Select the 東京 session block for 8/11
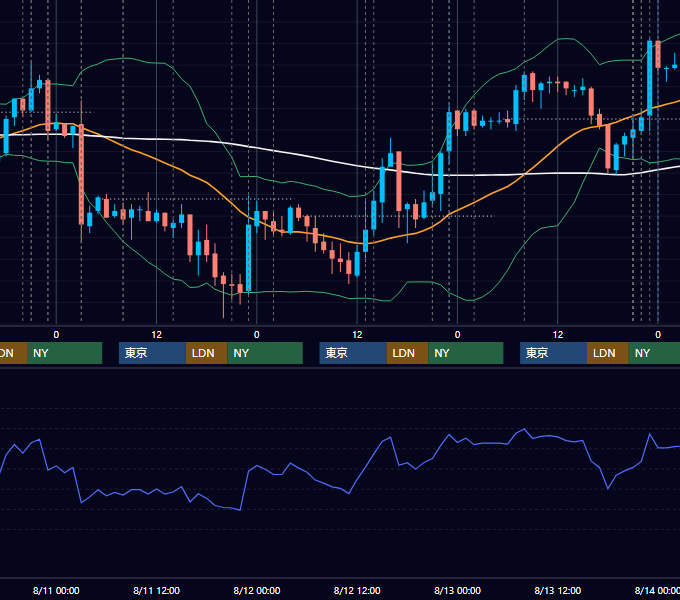The image size is (680, 600). [x=152, y=353]
